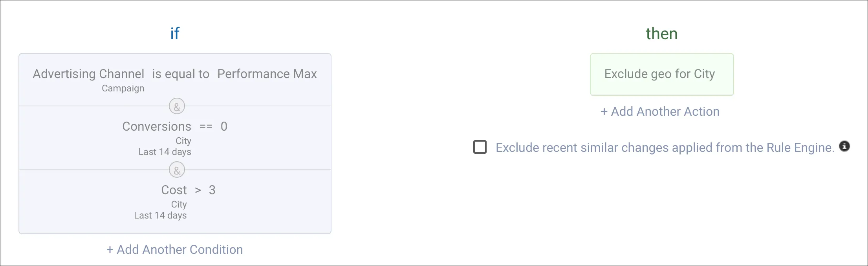Click the Conversions metric name

157,126
